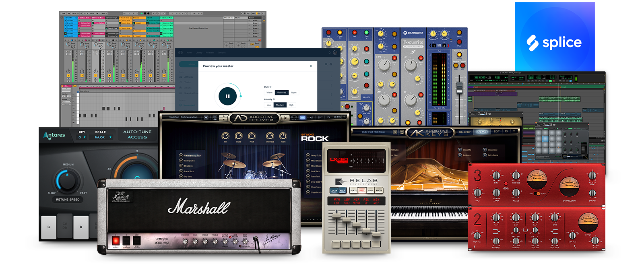644x264 pixels.
Task: Click the Splice logo tile
Action: (x=555, y=37)
